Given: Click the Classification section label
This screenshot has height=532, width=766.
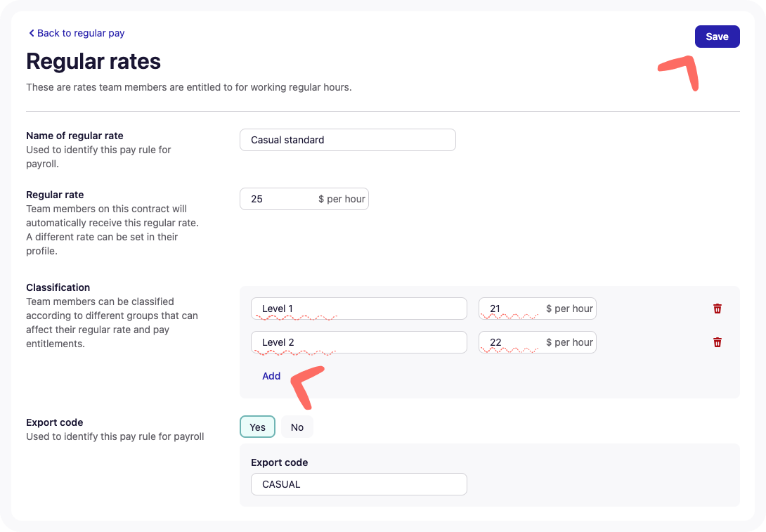Looking at the screenshot, I should [x=58, y=287].
